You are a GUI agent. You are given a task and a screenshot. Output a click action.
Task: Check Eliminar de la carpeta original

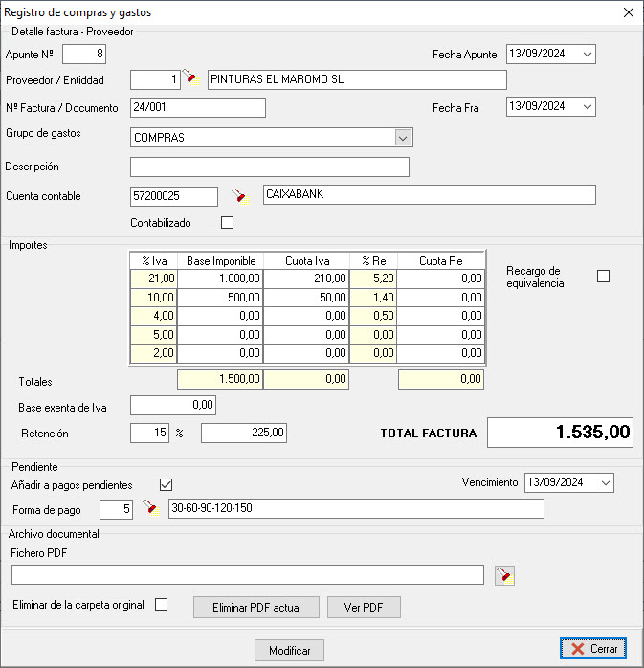click(161, 604)
